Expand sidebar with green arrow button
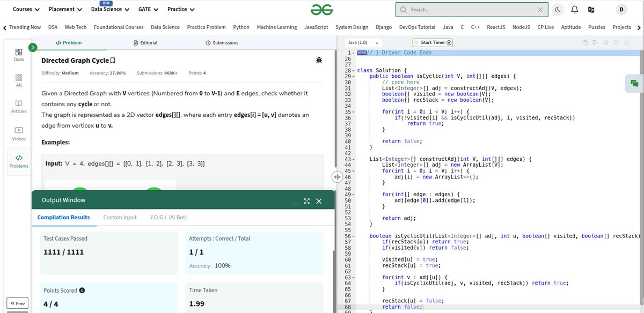This screenshot has height=313, width=644. click(x=33, y=47)
